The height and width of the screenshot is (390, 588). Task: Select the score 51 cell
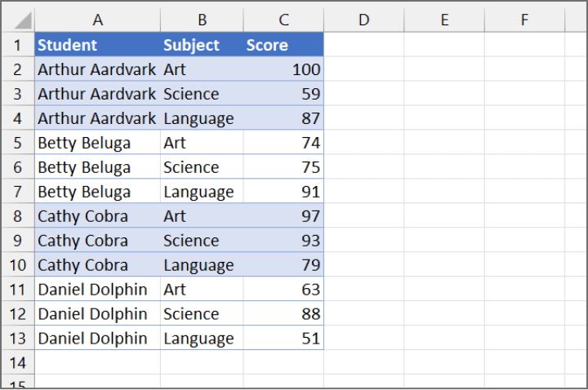click(x=283, y=339)
